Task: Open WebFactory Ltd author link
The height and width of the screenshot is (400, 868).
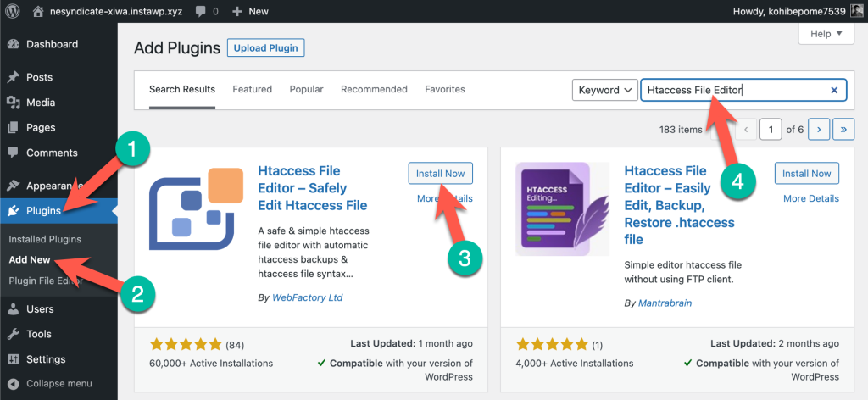Action: (307, 297)
